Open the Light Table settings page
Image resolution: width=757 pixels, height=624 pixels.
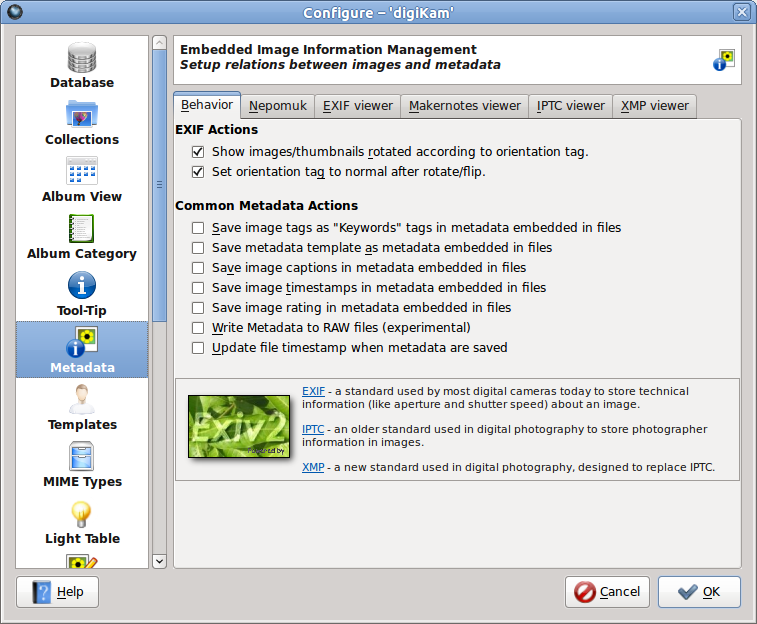[x=82, y=521]
